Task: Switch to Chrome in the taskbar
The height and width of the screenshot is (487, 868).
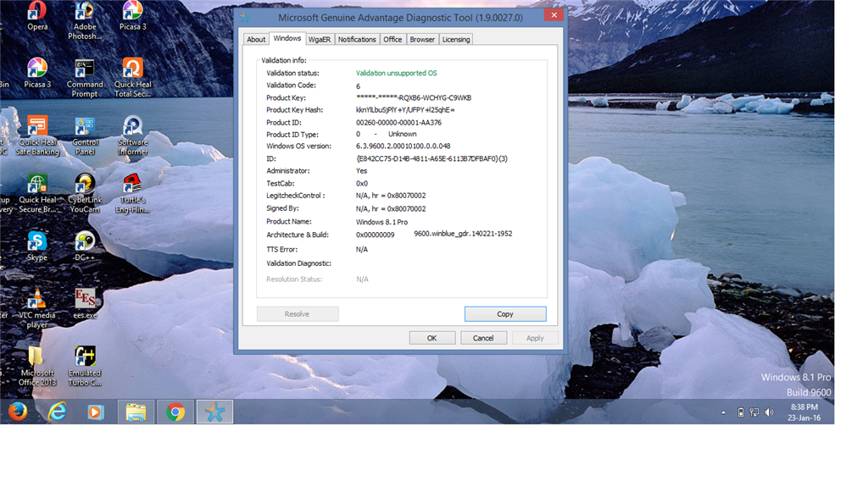Action: click(175, 412)
